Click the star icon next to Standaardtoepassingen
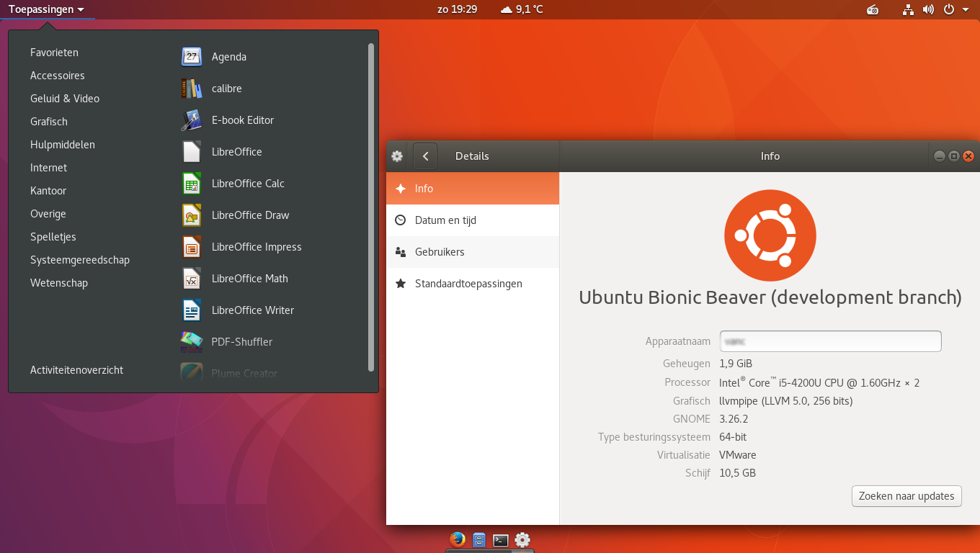Screen dimensions: 980x553 [x=401, y=284]
